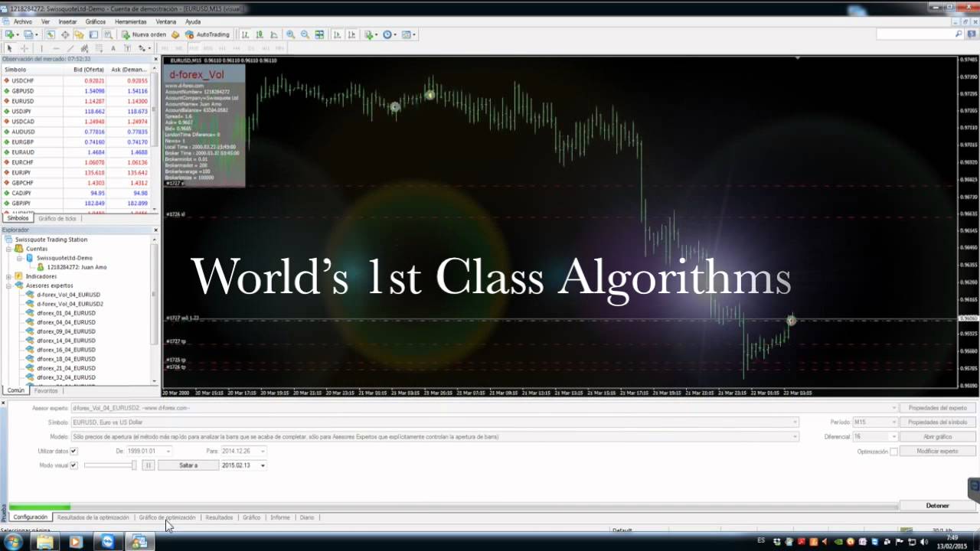Open the Gráficos menu
Viewport: 980px width, 551px height.
[96, 22]
